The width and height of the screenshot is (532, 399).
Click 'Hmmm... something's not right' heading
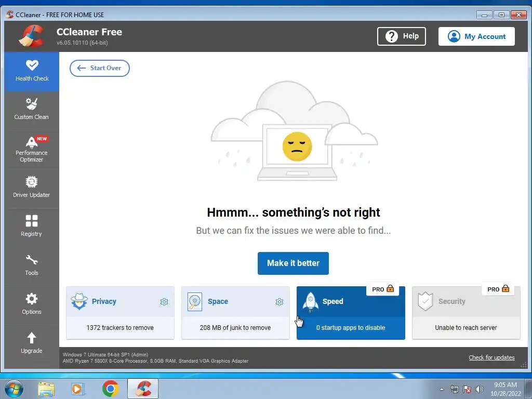click(x=294, y=212)
